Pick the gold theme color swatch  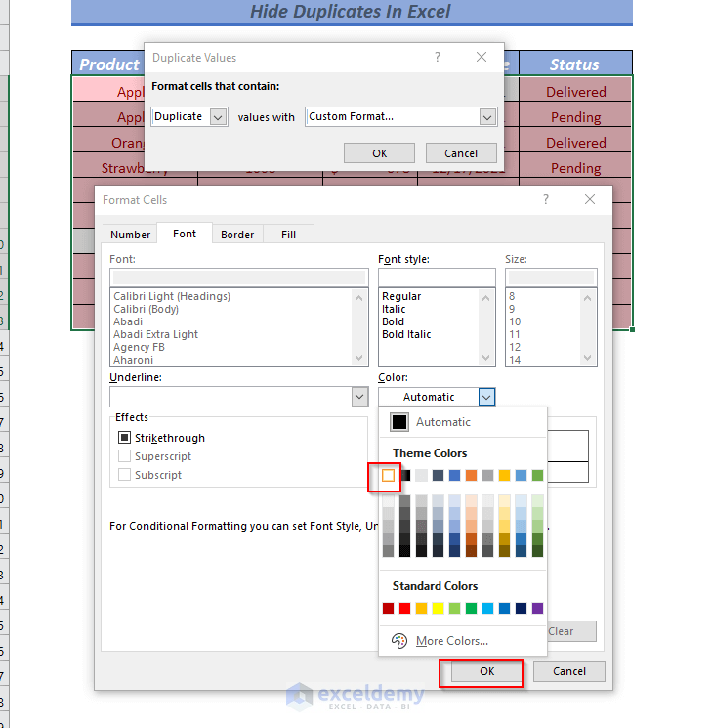point(505,476)
